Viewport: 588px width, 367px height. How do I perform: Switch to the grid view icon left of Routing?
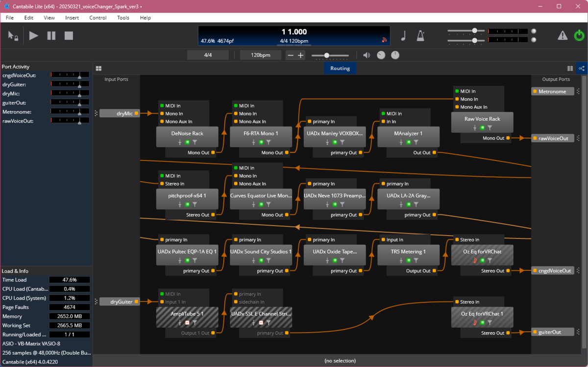point(98,69)
